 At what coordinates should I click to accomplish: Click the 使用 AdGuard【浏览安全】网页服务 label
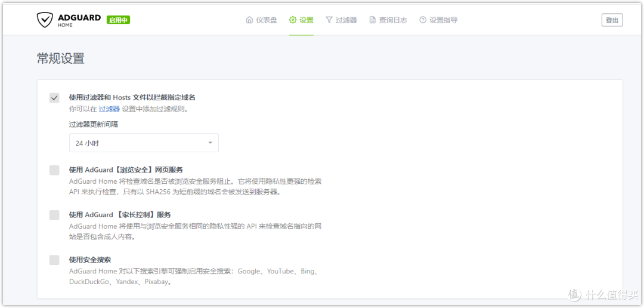pyautogui.click(x=126, y=170)
